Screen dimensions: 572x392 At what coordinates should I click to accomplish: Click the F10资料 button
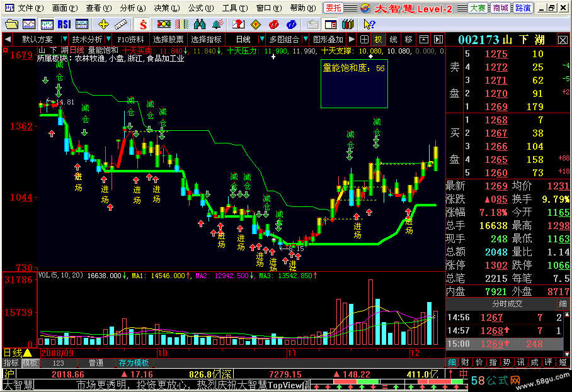coord(130,40)
